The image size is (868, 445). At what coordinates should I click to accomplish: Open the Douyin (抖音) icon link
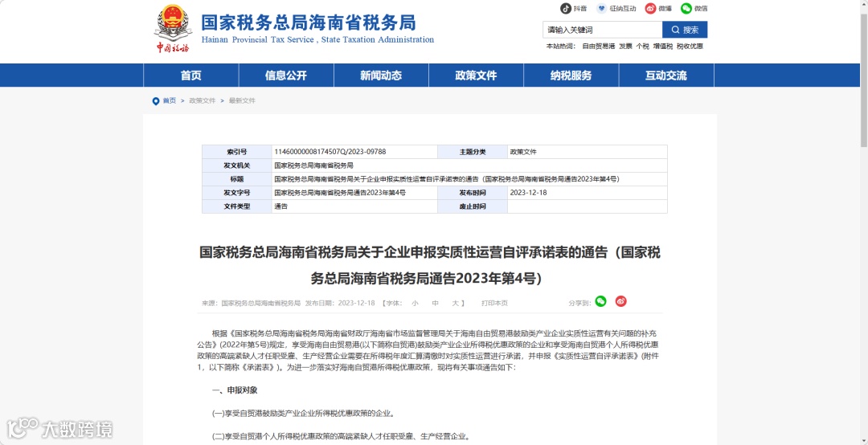point(565,8)
